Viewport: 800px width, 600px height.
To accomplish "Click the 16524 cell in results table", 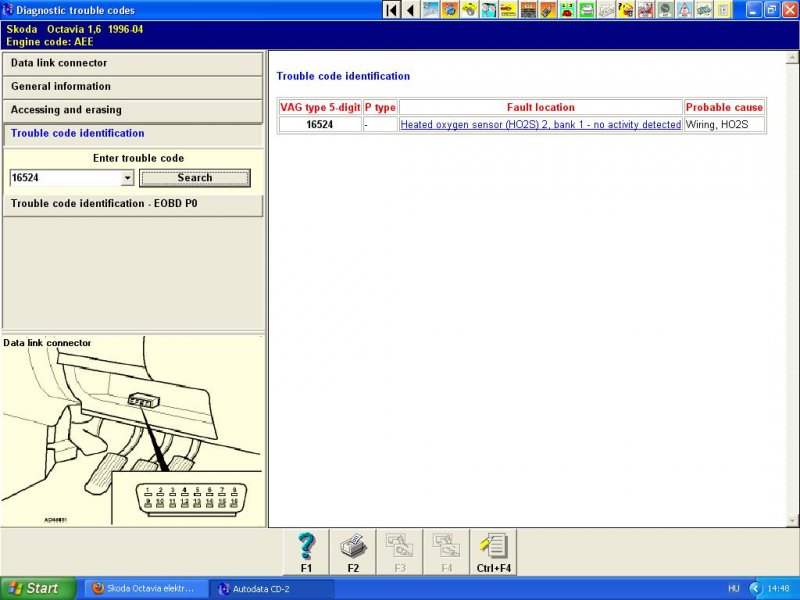I will (320, 124).
